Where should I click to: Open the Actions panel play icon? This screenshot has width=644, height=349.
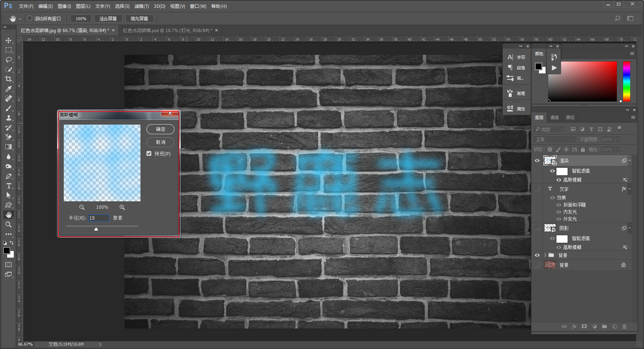(554, 68)
